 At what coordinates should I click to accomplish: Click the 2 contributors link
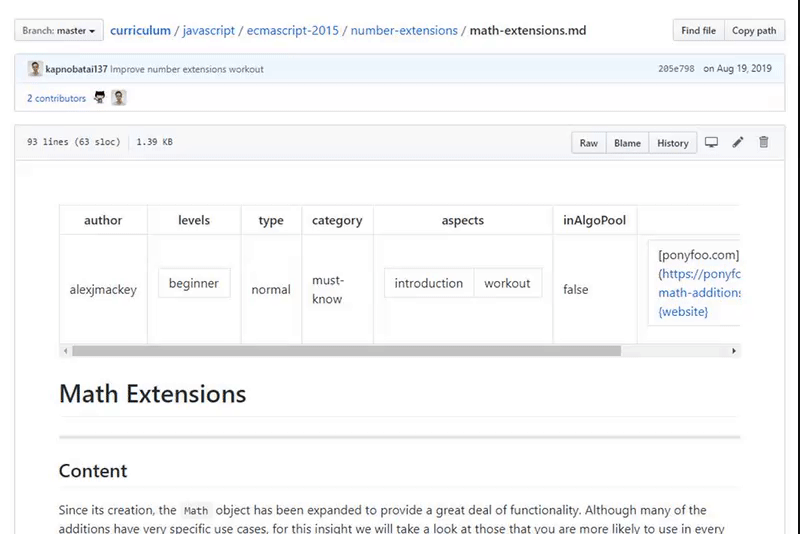56,98
